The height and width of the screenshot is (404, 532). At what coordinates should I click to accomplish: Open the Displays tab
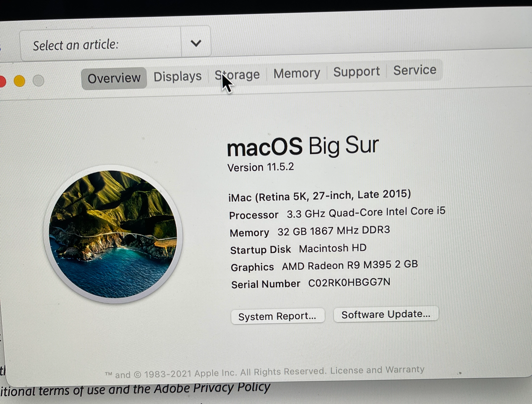click(x=178, y=77)
